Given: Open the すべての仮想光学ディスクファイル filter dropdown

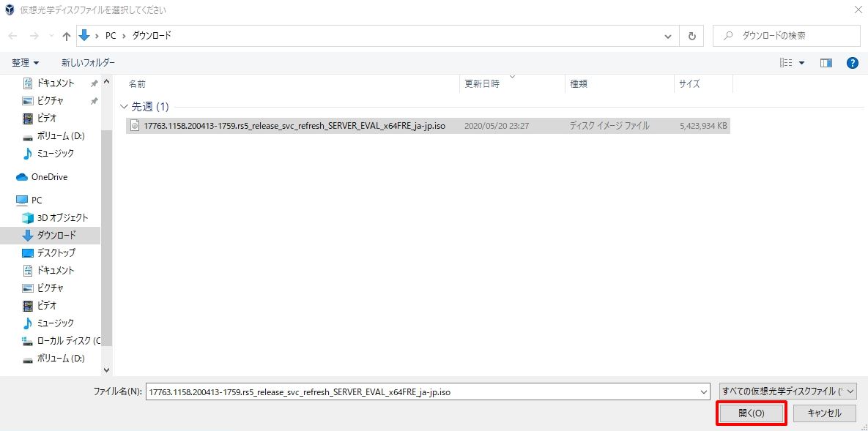Looking at the screenshot, I should (x=787, y=391).
